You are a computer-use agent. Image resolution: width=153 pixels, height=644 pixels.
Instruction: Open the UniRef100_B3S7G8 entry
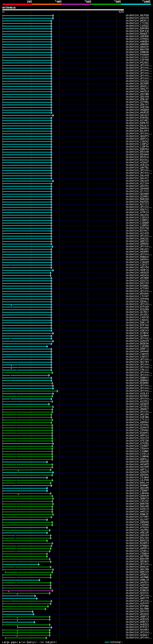pos(137,228)
